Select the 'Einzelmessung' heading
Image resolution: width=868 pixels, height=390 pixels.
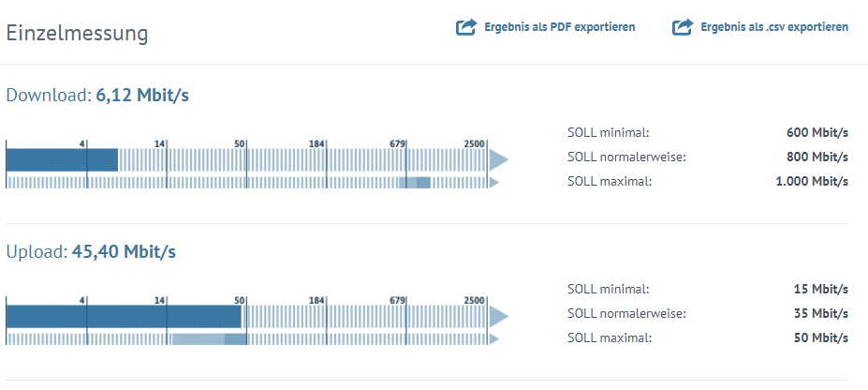click(78, 34)
